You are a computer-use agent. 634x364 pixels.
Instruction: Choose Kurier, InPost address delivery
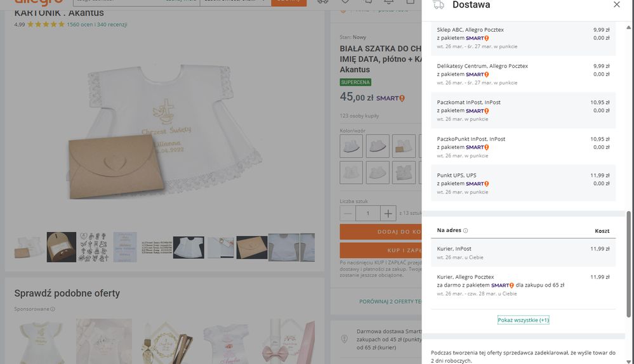click(523, 253)
